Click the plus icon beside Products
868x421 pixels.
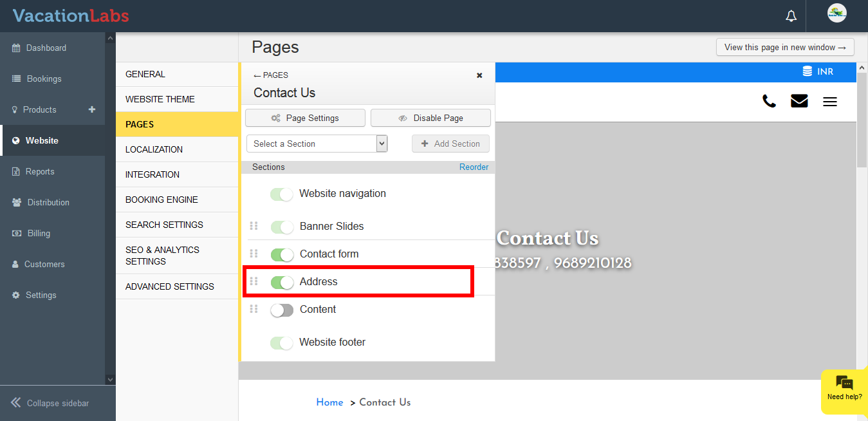point(92,109)
